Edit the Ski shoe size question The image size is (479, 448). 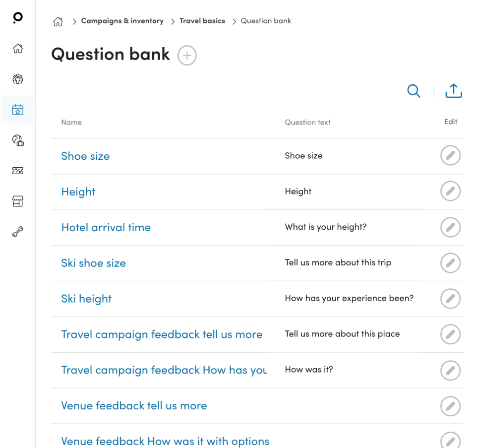(450, 263)
